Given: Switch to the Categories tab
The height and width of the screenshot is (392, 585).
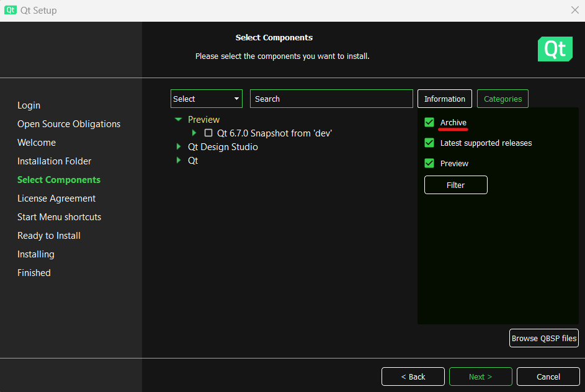Looking at the screenshot, I should 502,99.
